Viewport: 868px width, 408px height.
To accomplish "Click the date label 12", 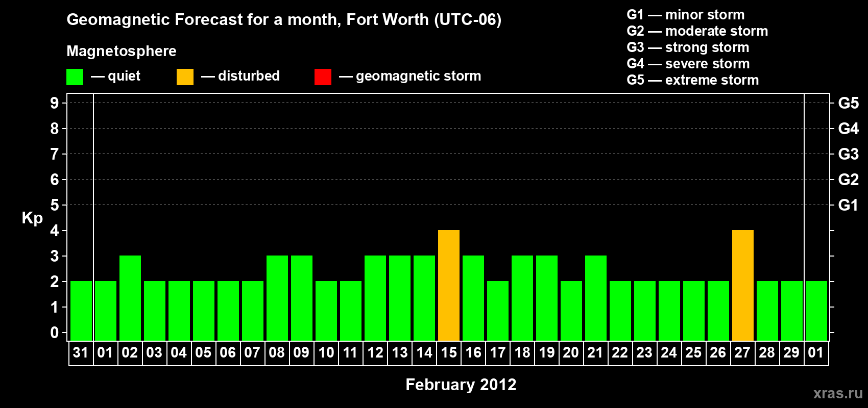I will tap(375, 352).
